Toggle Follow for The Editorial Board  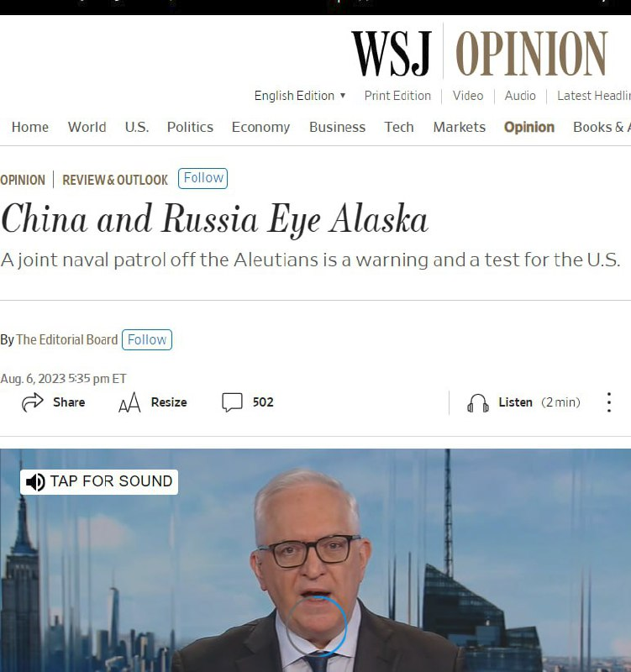click(x=146, y=340)
